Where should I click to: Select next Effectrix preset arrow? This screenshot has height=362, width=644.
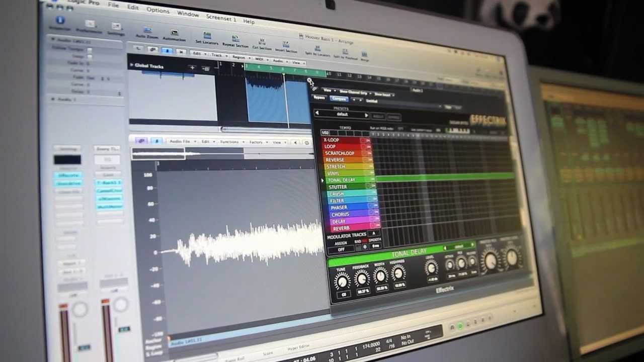coord(366,116)
